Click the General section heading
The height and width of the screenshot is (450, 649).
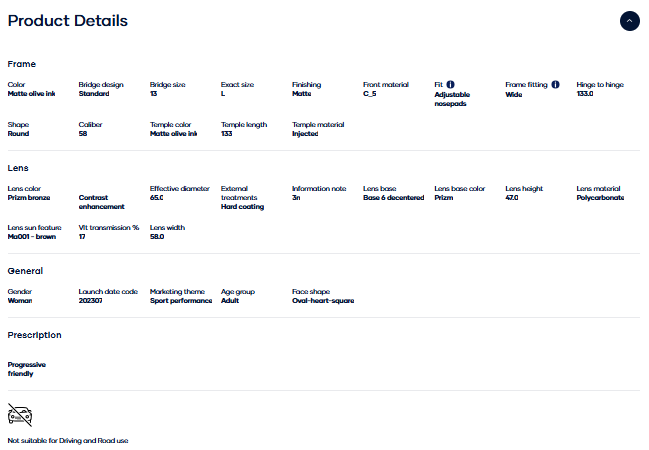tap(25, 271)
